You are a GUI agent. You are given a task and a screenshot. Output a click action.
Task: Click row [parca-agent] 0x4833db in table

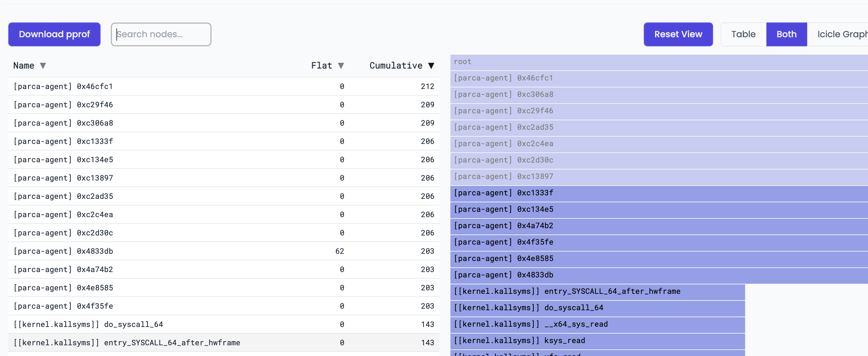(135, 251)
